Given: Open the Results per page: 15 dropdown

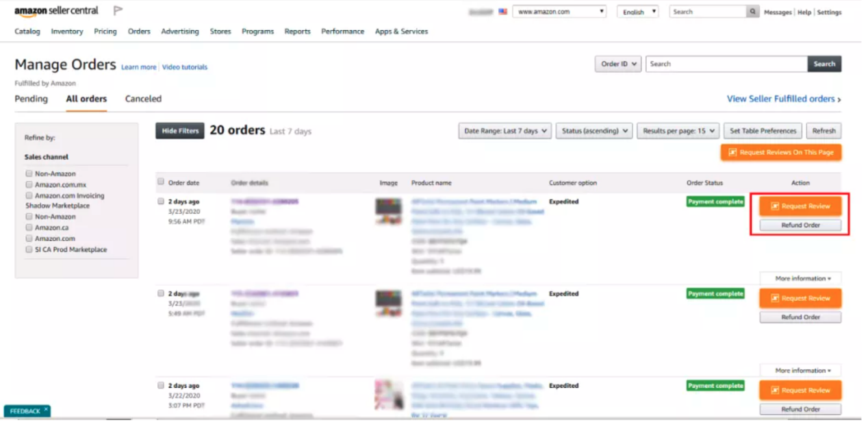Looking at the screenshot, I should [x=678, y=131].
